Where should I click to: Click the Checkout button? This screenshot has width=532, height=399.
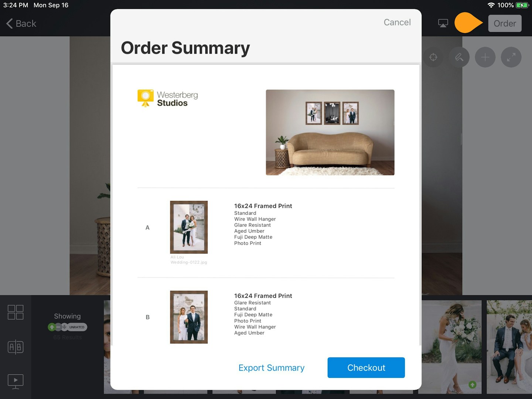366,368
